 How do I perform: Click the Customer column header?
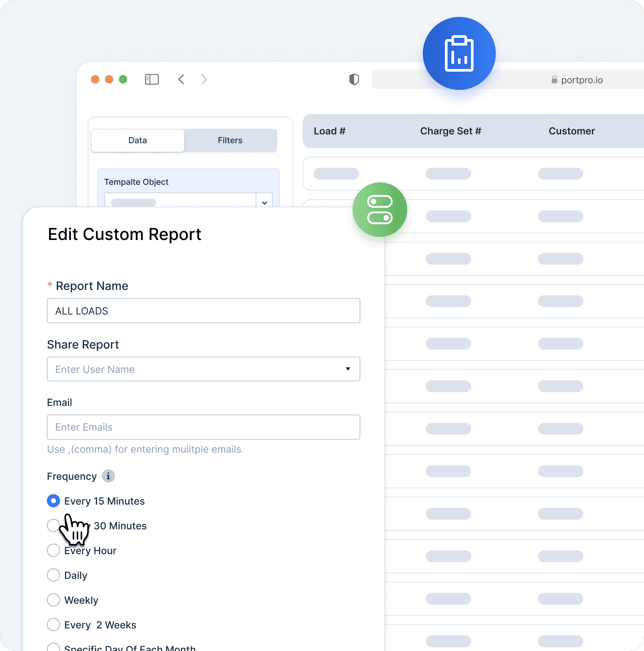pos(572,131)
